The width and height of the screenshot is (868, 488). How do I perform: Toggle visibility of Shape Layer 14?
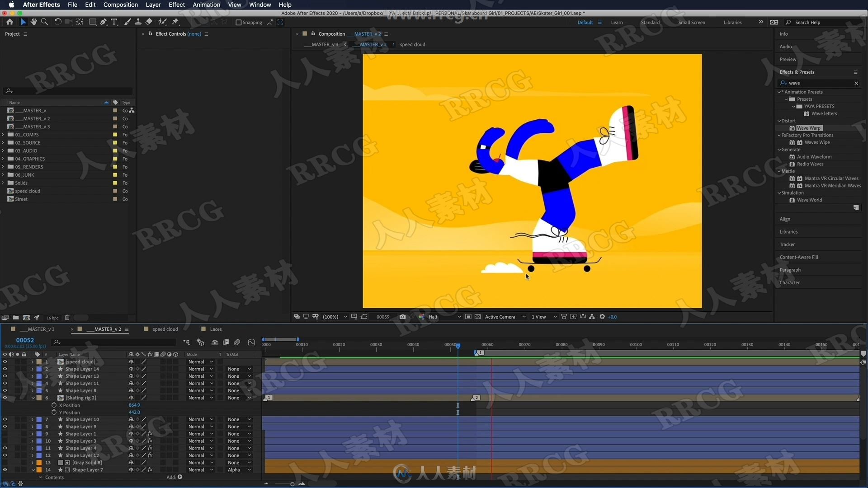(5, 369)
